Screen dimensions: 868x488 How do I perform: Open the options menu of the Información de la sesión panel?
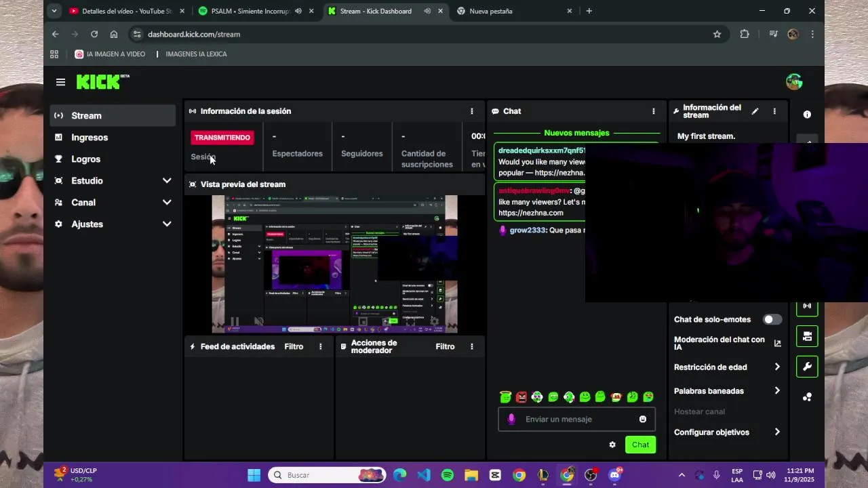click(472, 111)
